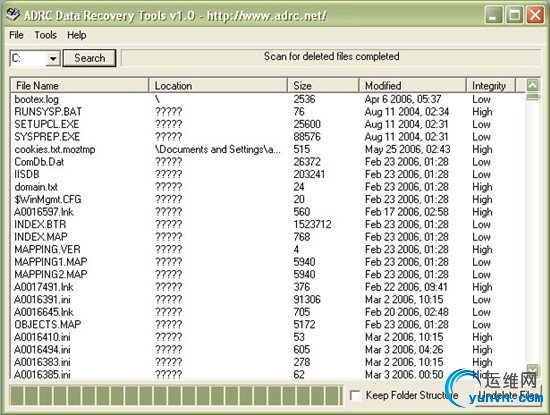Open the Help menu

[77, 35]
